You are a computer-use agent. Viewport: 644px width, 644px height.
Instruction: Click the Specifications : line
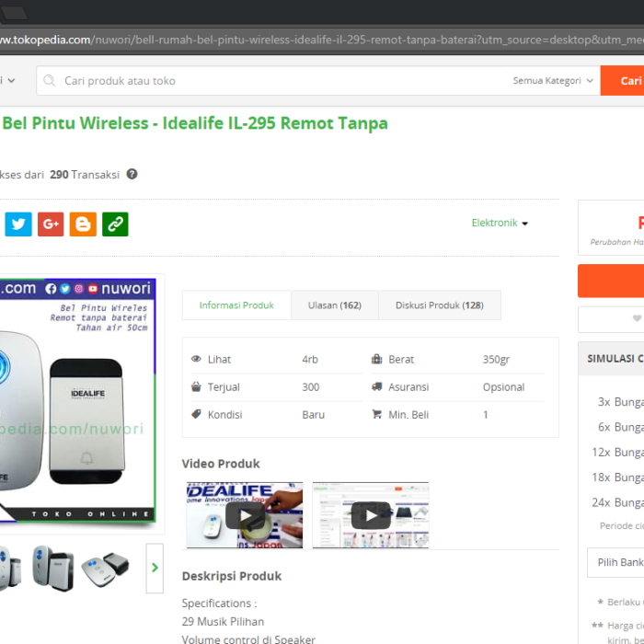(x=219, y=604)
